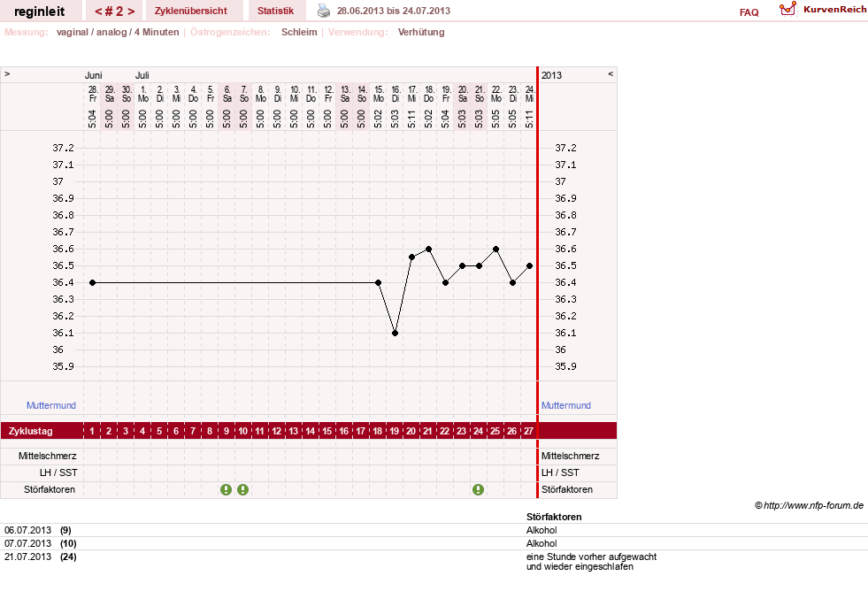Open the KurvenReich logo link

823,10
